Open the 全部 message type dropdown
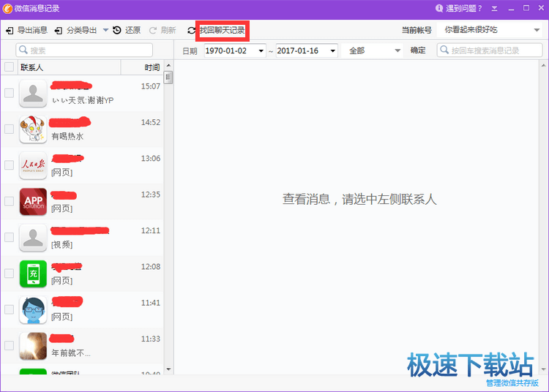This screenshot has height=392, width=549. coord(397,50)
